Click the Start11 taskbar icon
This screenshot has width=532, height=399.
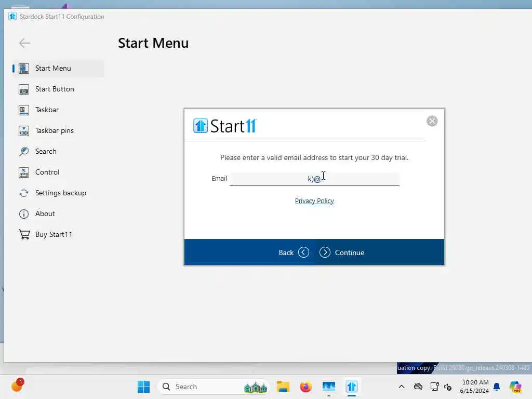coord(352,387)
